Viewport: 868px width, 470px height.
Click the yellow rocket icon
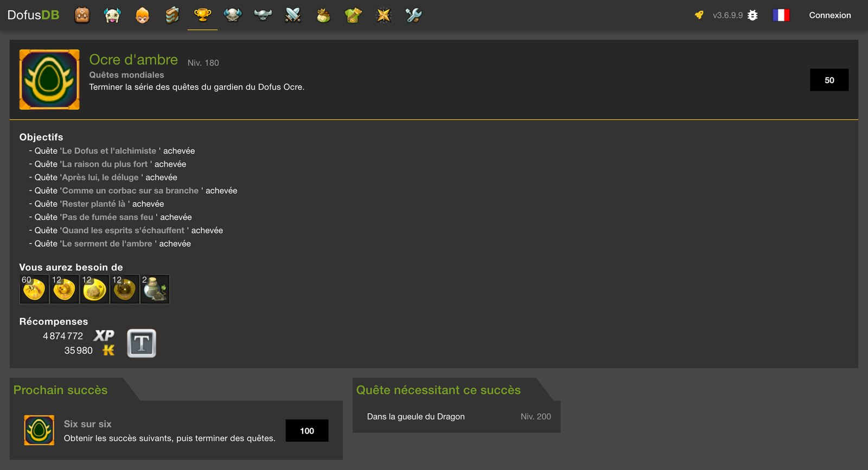click(x=699, y=15)
